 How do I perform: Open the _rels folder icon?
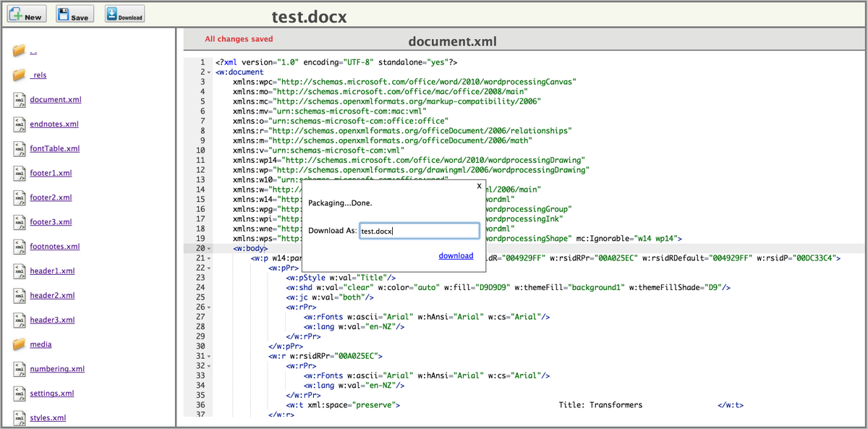pyautogui.click(x=18, y=74)
